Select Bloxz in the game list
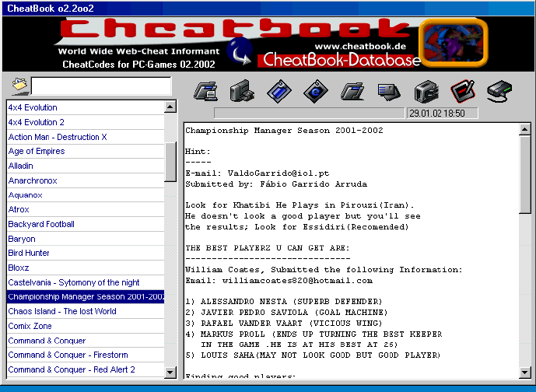This screenshot has width=536, height=392. (86, 268)
